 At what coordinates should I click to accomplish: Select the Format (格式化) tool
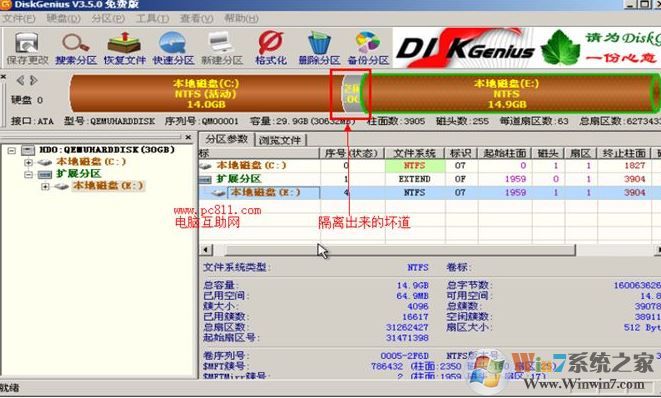(x=271, y=48)
